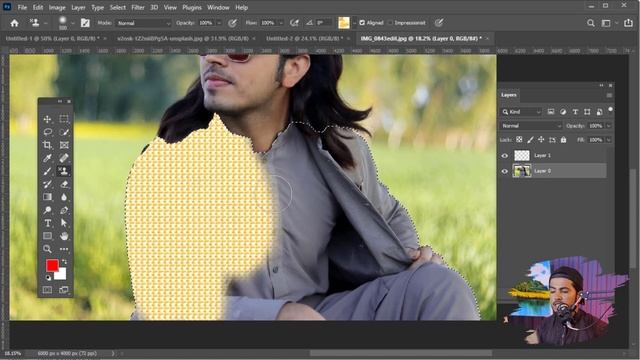The height and width of the screenshot is (360, 640).
Task: Open the Window menu
Action: [218, 7]
